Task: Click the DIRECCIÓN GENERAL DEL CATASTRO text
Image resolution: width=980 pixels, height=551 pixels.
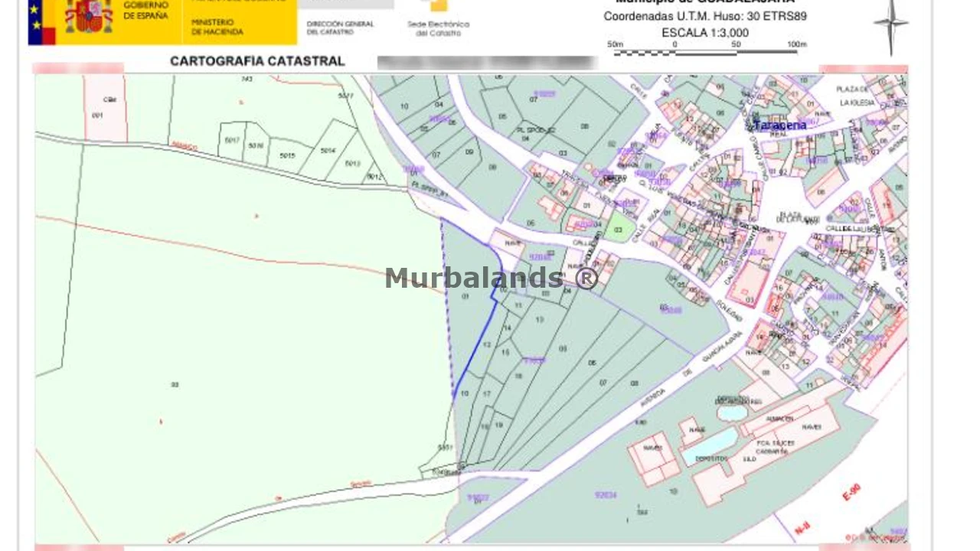Action: (340, 28)
